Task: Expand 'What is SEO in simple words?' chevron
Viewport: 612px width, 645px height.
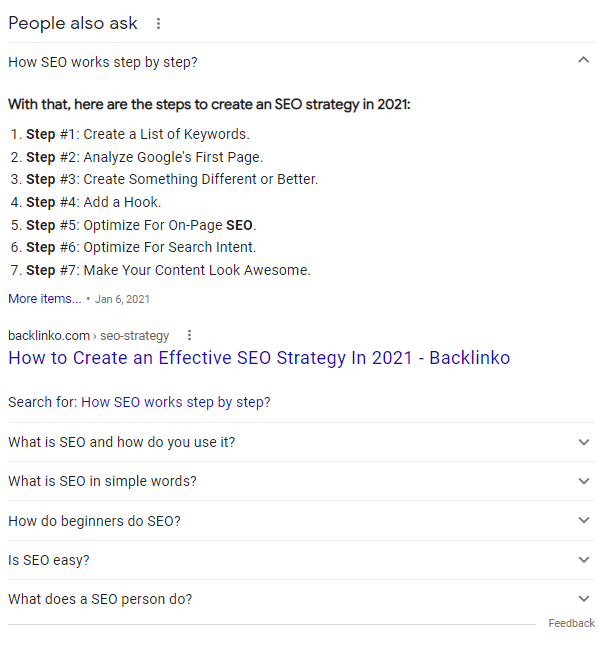Action: point(584,481)
